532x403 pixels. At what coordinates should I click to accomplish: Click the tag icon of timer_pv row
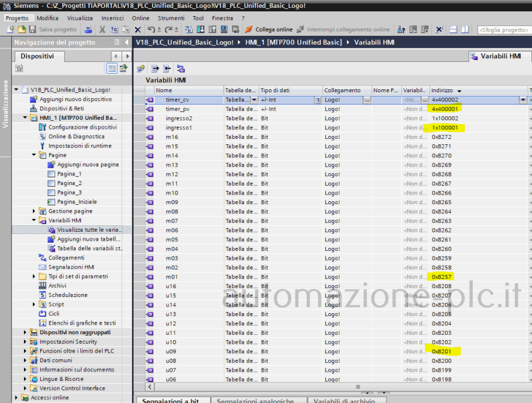tap(149, 109)
